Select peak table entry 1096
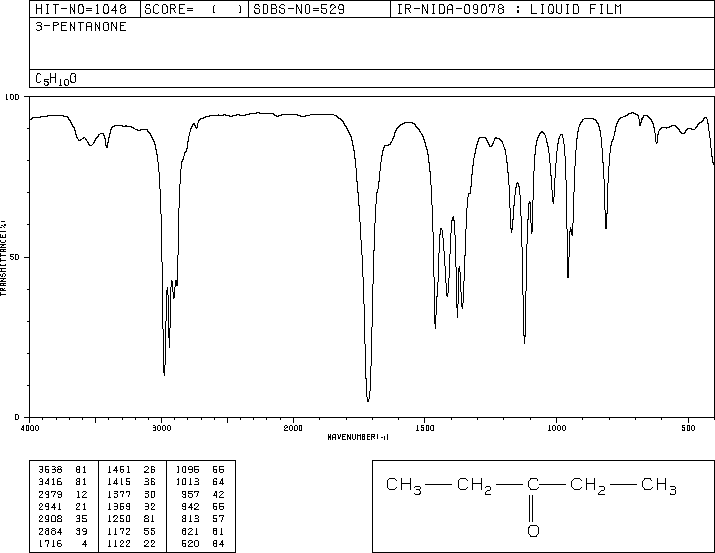Screen dimensions: 715x553 pos(187,470)
